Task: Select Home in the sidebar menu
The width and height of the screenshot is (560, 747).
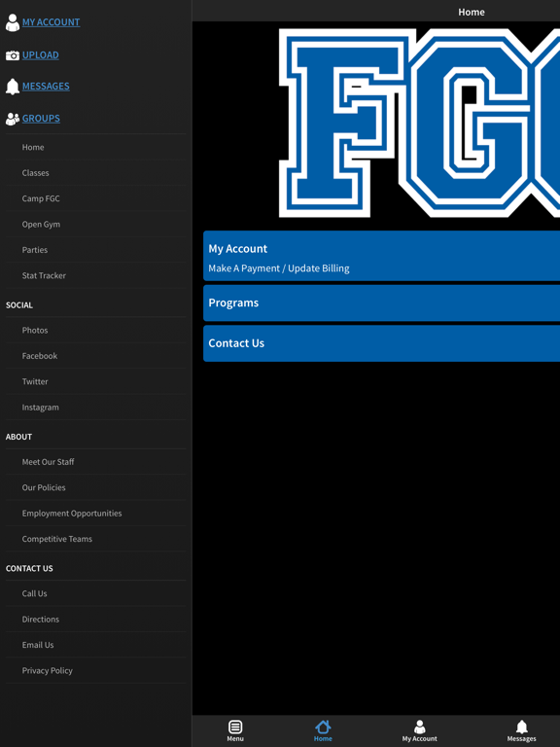Action: (95, 147)
